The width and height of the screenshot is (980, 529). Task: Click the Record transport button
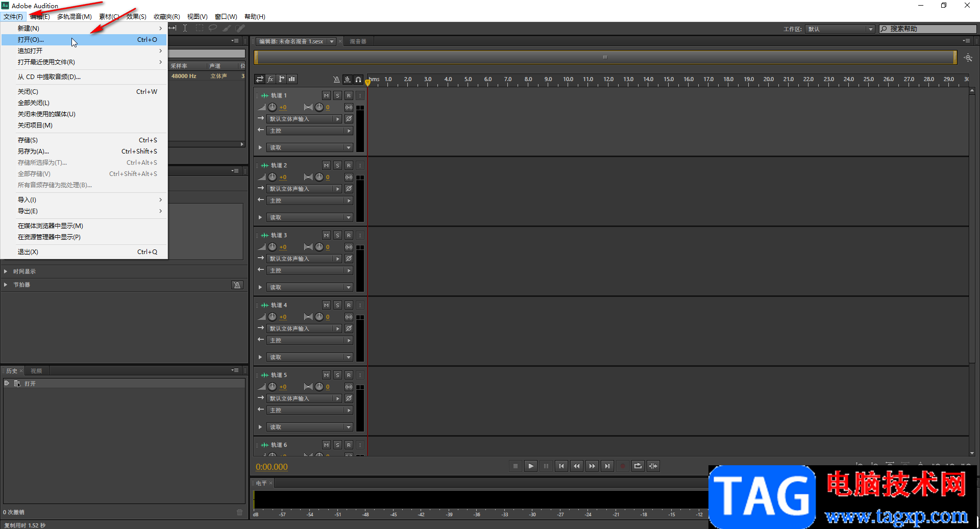[x=623, y=466]
